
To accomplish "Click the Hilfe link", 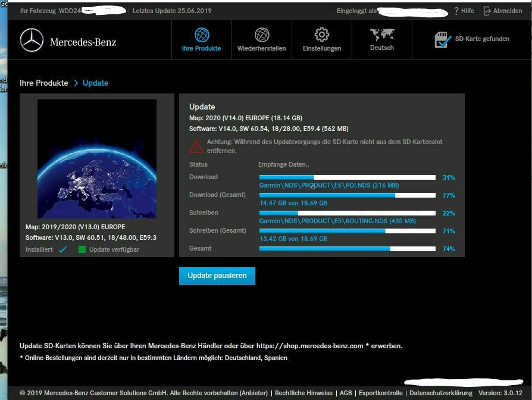I will click(x=468, y=11).
